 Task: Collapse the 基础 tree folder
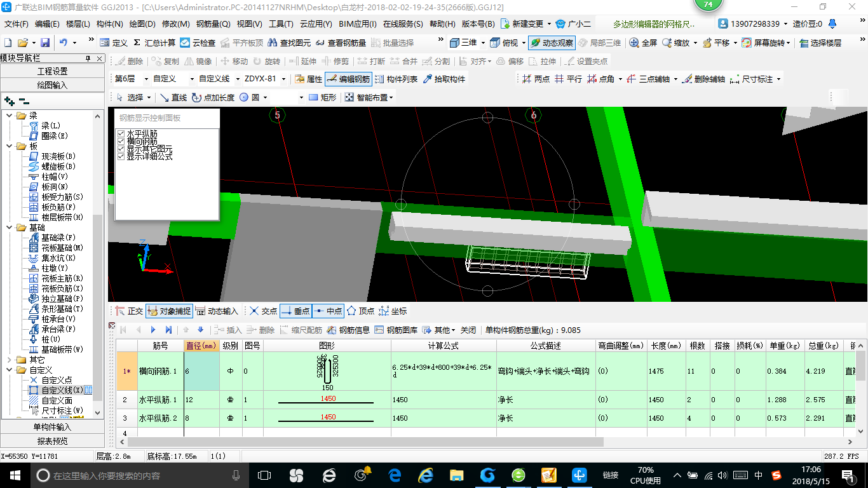tap(9, 227)
